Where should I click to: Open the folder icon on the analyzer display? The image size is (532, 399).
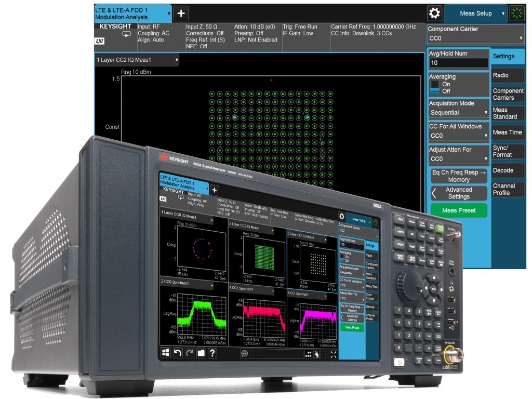pos(201,353)
